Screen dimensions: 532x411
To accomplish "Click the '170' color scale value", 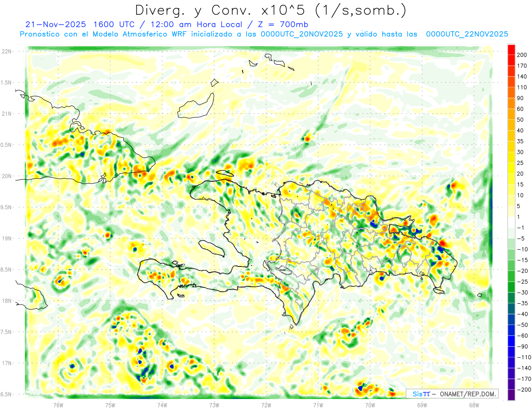I will (522, 66).
